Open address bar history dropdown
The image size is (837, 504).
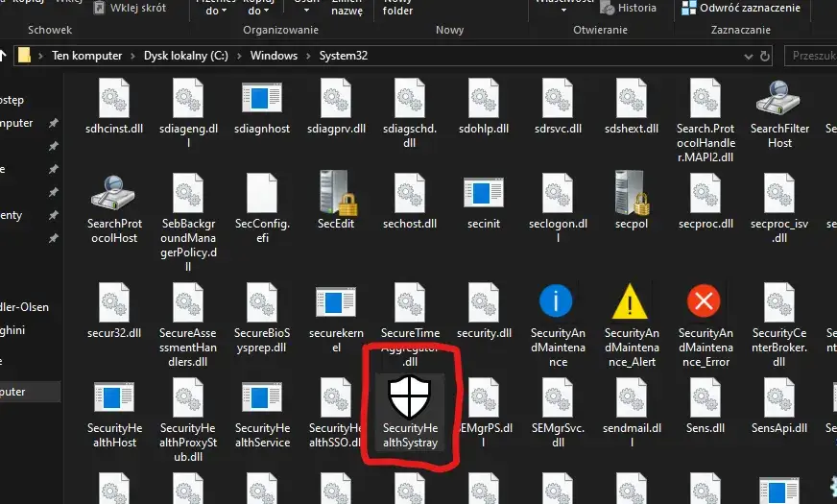[749, 56]
